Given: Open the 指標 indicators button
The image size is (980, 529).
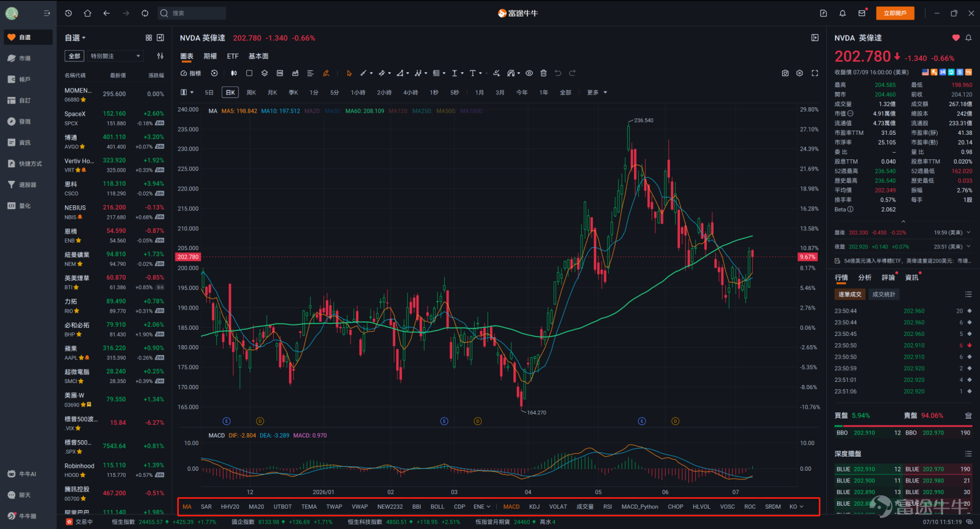Looking at the screenshot, I should [x=191, y=73].
